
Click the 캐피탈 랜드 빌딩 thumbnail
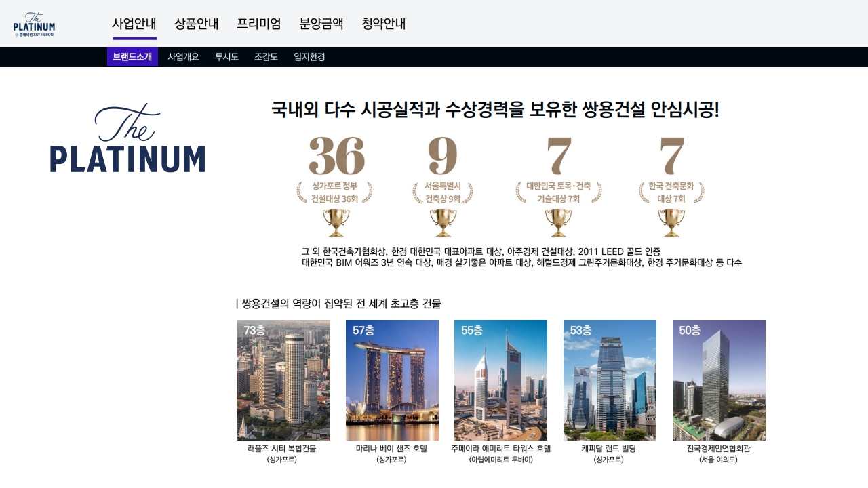610,380
